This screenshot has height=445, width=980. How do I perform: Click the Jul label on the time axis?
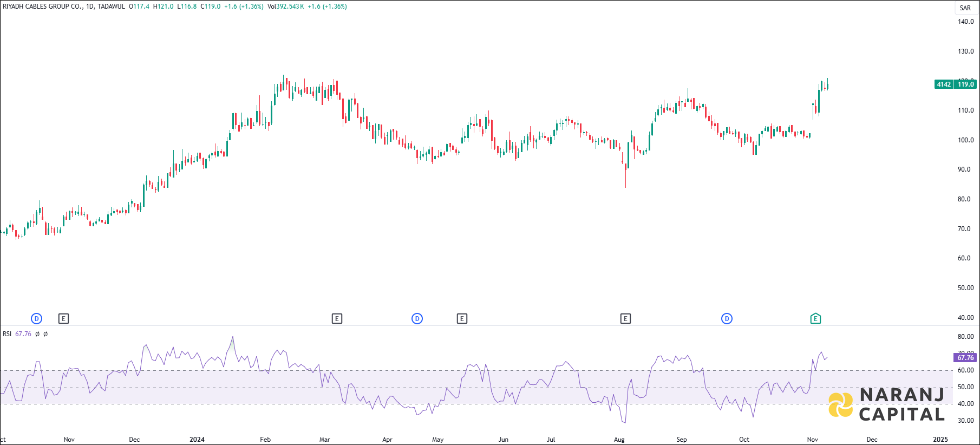point(551,440)
